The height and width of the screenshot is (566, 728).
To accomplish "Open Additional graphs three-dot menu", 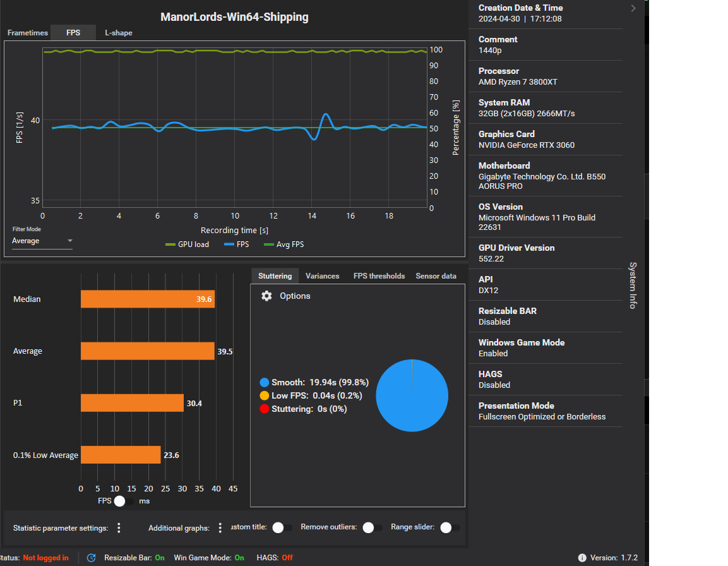I will pos(220,528).
